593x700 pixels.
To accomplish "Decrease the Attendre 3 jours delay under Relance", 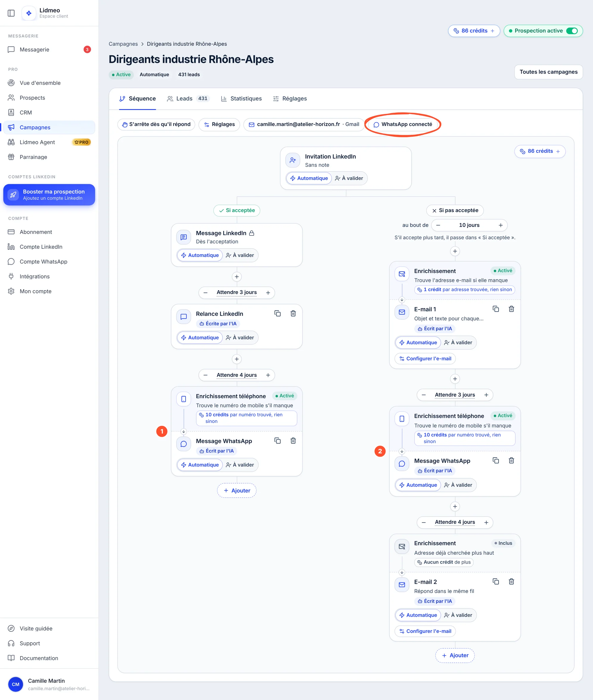I will click(x=205, y=293).
